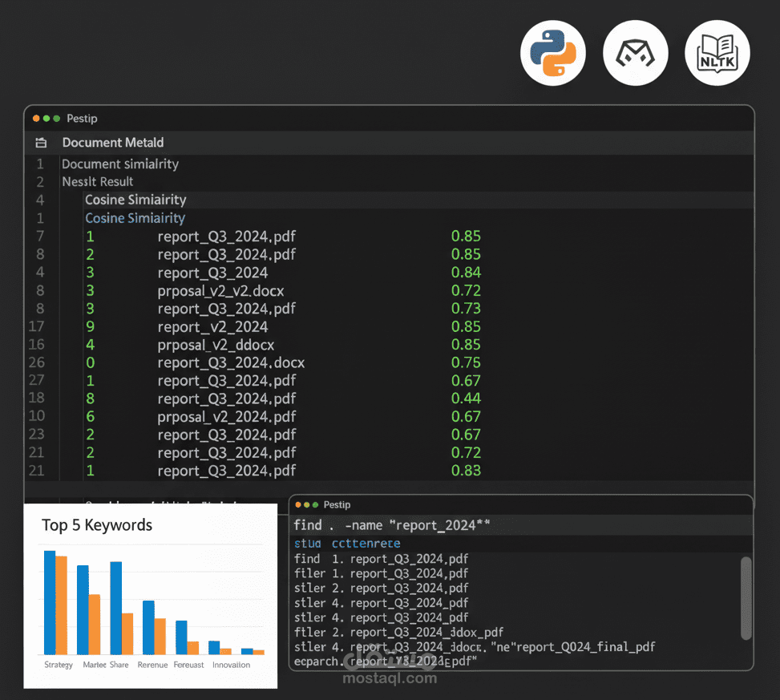Click green index 9 in the results
This screenshot has height=700, width=780.
coord(90,326)
